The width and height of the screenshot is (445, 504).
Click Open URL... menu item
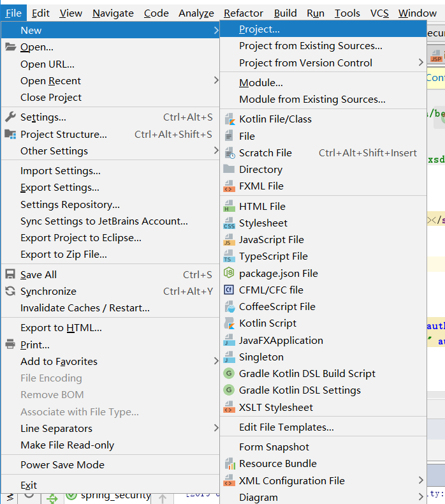tap(110, 64)
